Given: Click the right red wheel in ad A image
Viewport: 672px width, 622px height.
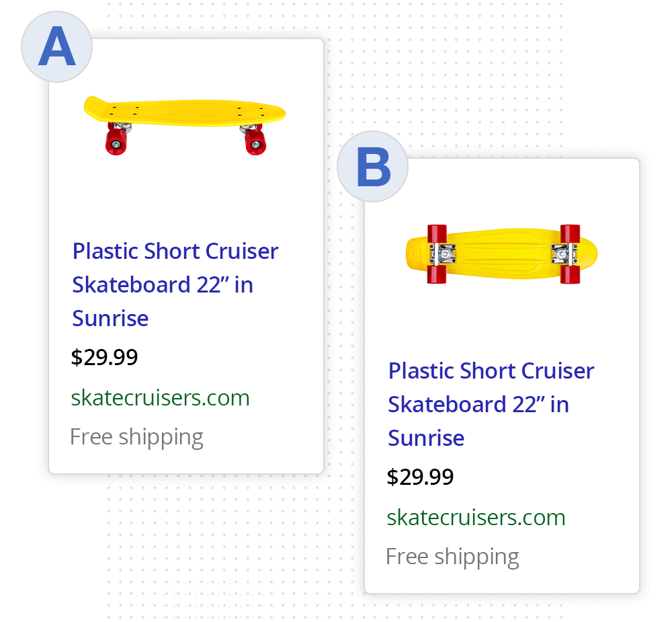Looking at the screenshot, I should 255,141.
